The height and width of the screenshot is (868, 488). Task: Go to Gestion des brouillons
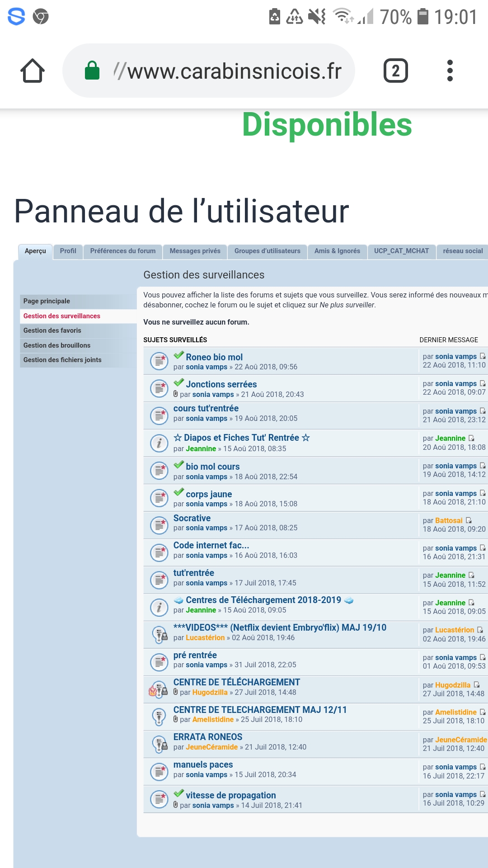coord(57,345)
